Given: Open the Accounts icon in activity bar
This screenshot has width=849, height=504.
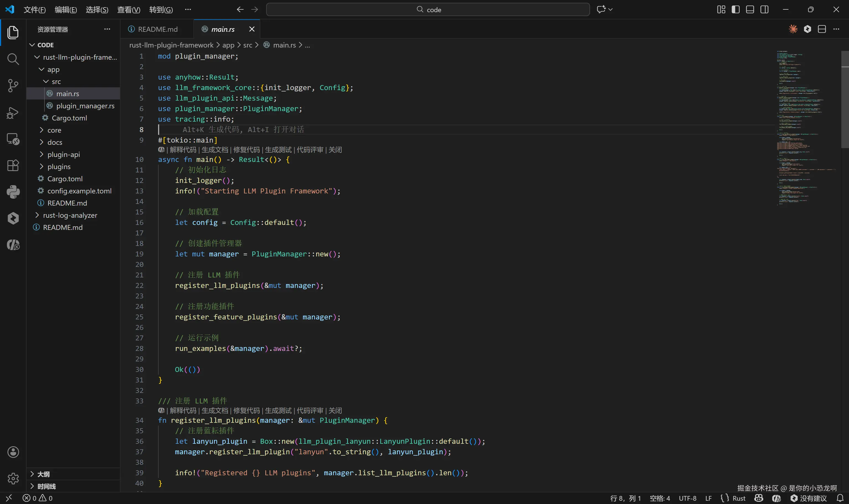Looking at the screenshot, I should [13, 452].
